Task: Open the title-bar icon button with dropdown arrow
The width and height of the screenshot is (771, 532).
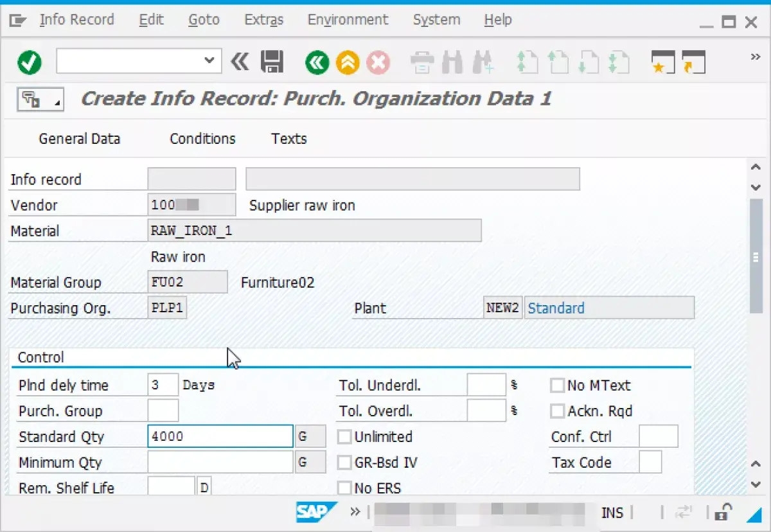Action: (40, 100)
